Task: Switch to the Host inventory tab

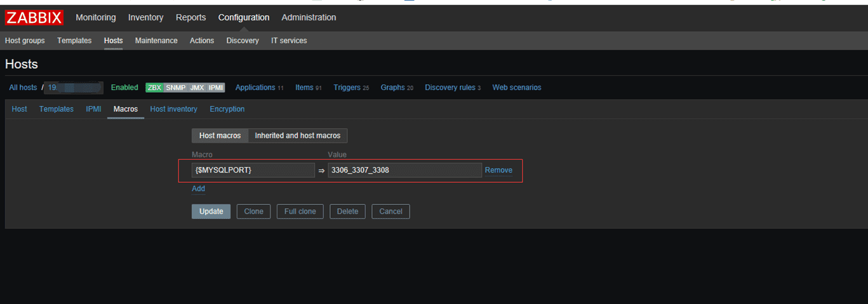Action: 173,109
